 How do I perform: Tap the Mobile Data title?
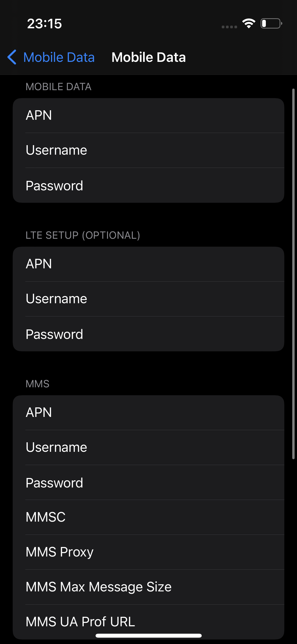point(148,57)
